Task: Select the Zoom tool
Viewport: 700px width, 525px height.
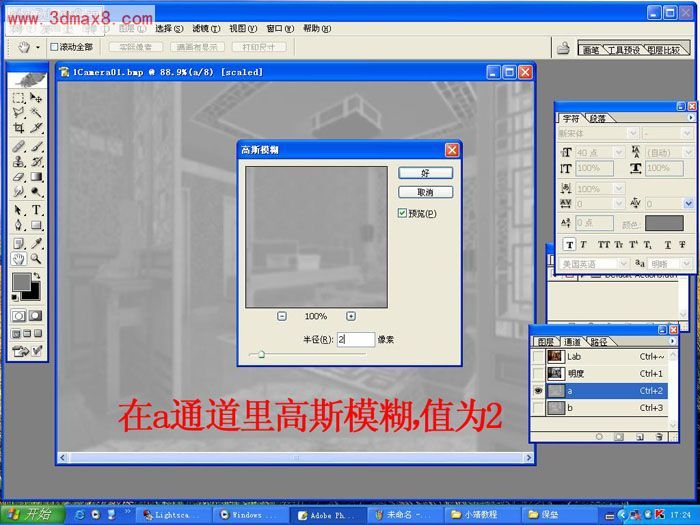Action: point(36,258)
